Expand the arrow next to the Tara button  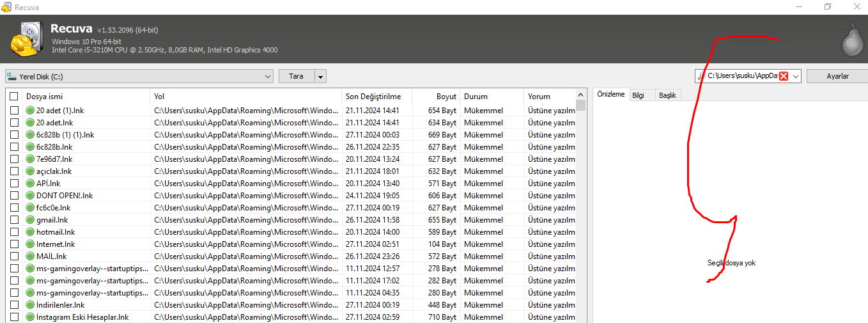[x=320, y=77]
